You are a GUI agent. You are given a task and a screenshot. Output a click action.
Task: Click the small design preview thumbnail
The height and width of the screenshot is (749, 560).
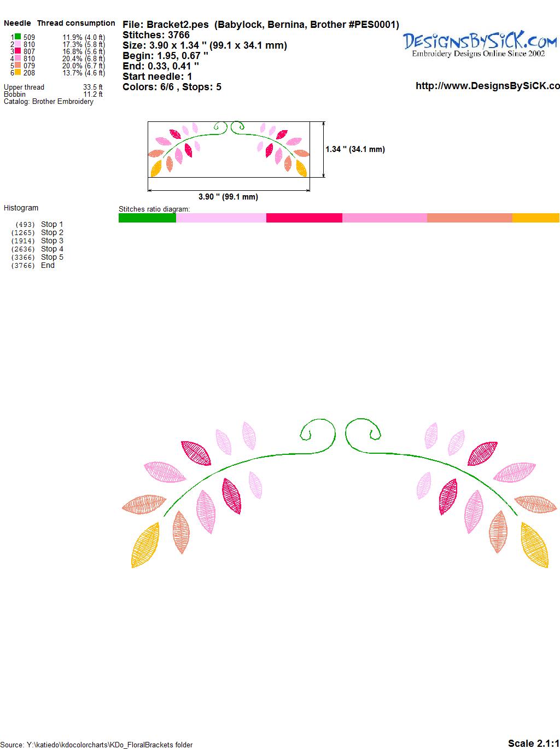pos(229,149)
